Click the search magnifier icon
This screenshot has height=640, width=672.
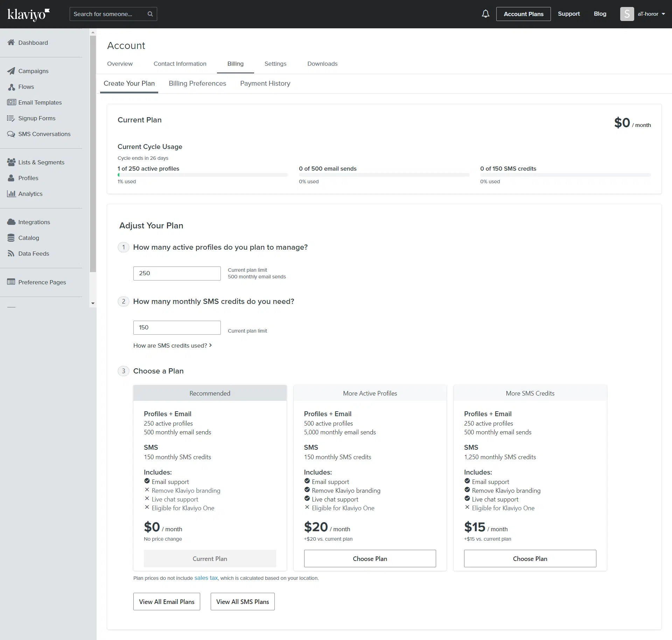(x=150, y=14)
